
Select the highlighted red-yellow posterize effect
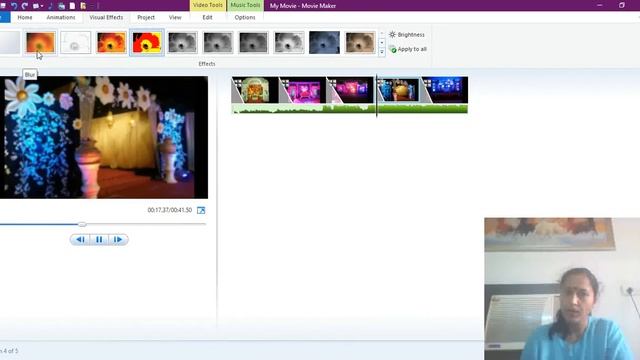(147, 42)
